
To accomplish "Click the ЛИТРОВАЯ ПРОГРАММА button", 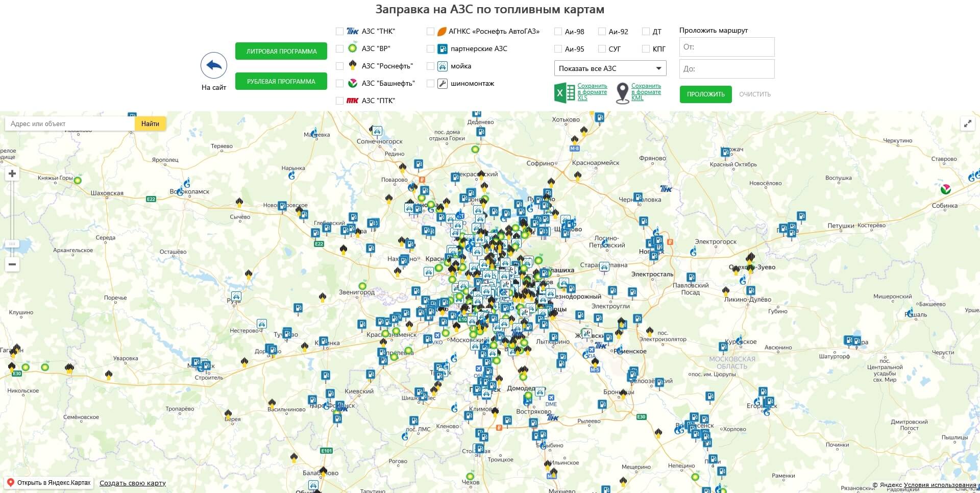I will pos(281,51).
